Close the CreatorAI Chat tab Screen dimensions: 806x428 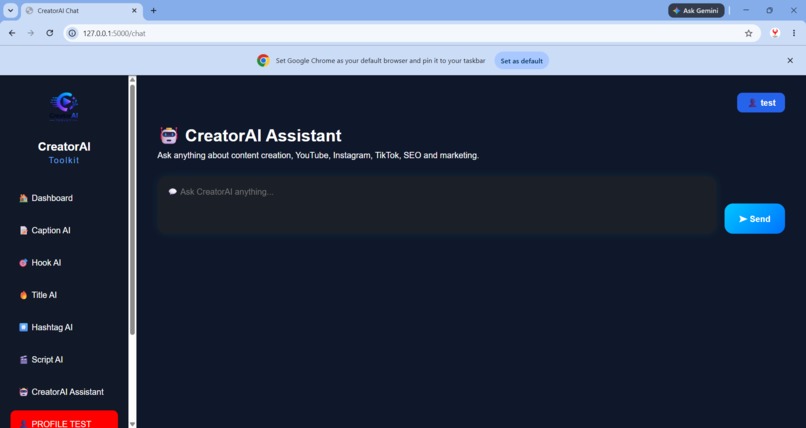(x=134, y=10)
